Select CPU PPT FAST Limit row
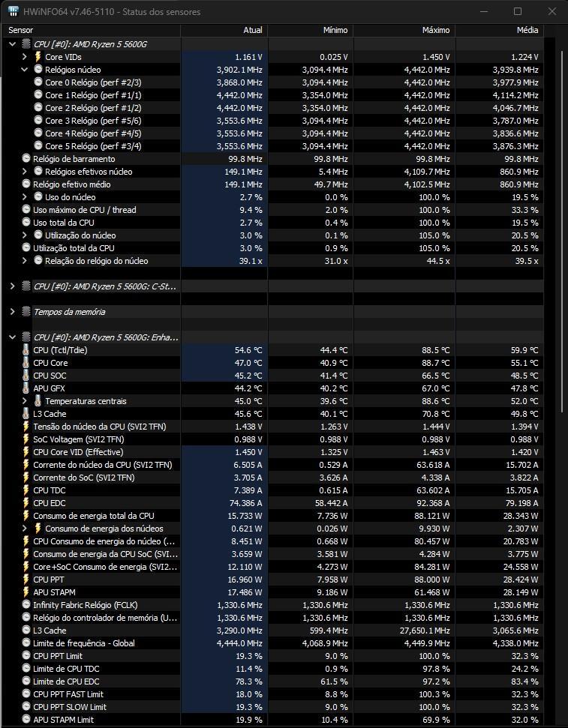This screenshot has width=568, height=728. pyautogui.click(x=273, y=694)
